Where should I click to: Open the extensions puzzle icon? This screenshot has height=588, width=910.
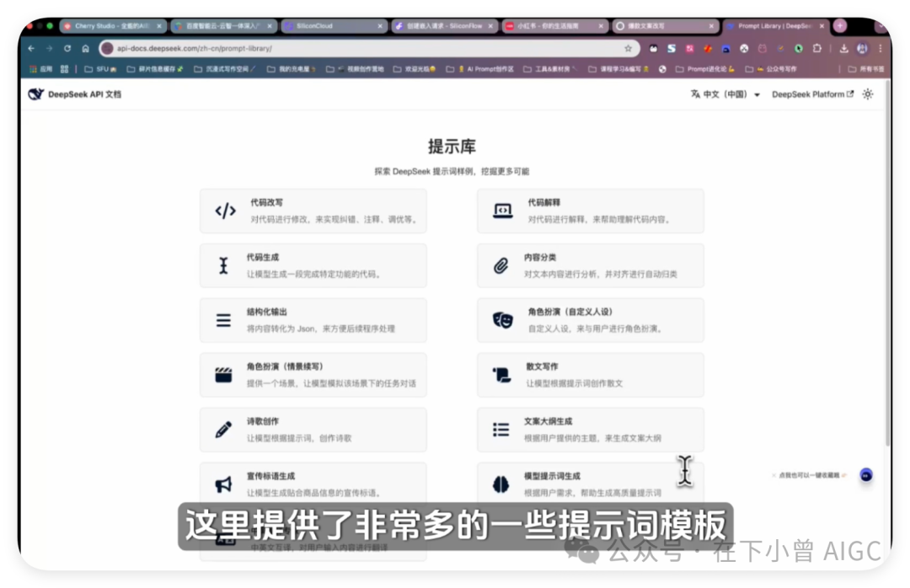tap(817, 49)
